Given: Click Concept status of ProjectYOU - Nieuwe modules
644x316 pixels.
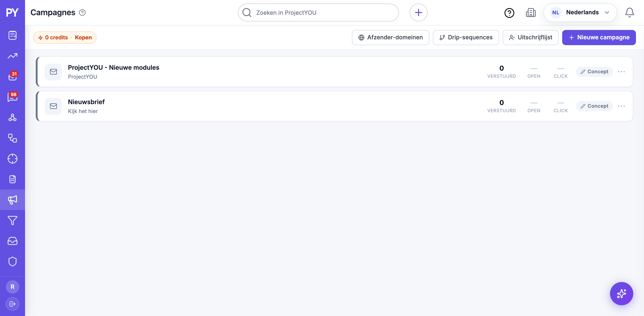Looking at the screenshot, I should [594, 72].
